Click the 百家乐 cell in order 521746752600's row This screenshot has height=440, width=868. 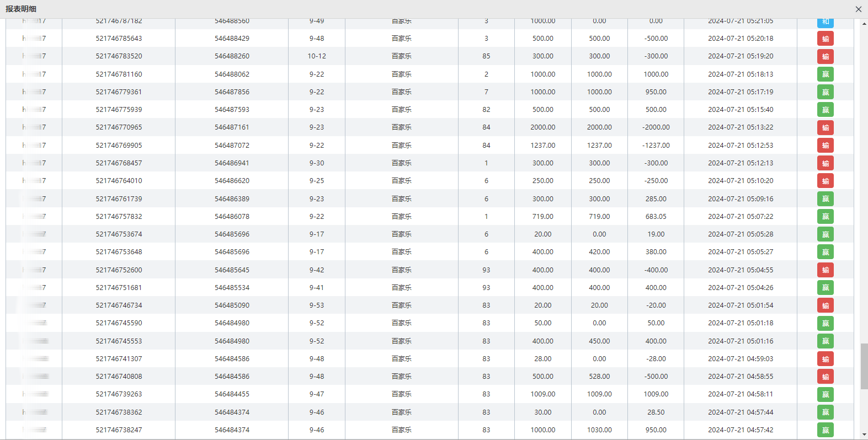point(401,270)
